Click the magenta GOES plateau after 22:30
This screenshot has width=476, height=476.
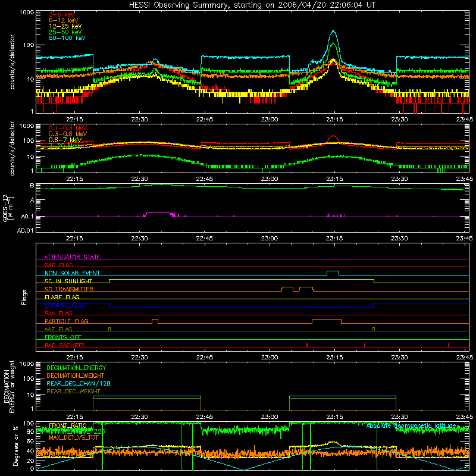(158, 213)
